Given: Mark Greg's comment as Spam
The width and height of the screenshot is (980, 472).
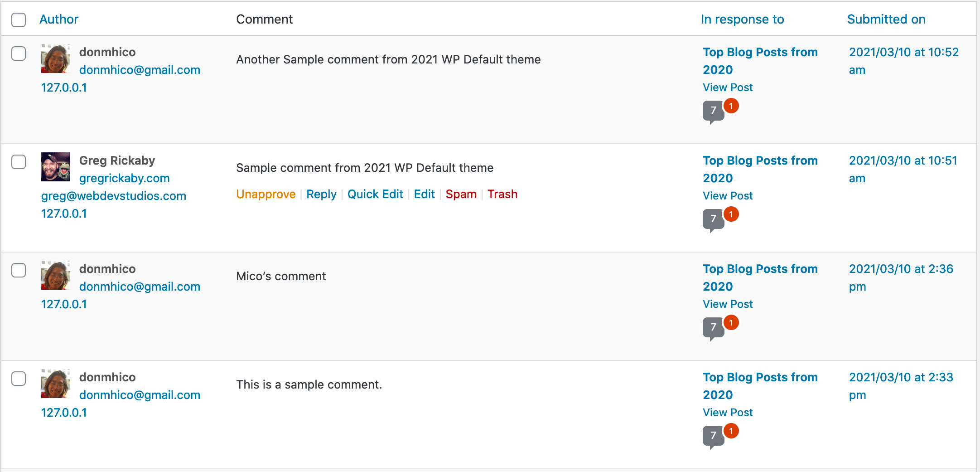Looking at the screenshot, I should click(x=461, y=194).
